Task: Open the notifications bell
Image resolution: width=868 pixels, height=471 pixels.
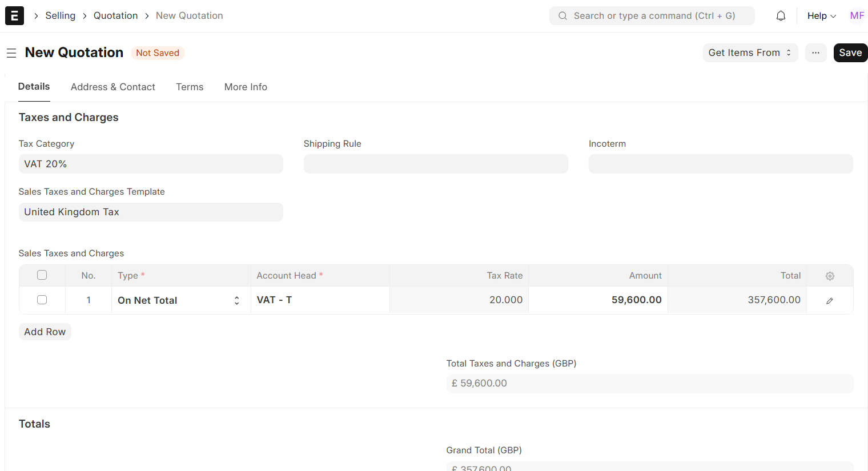Action: click(x=781, y=16)
